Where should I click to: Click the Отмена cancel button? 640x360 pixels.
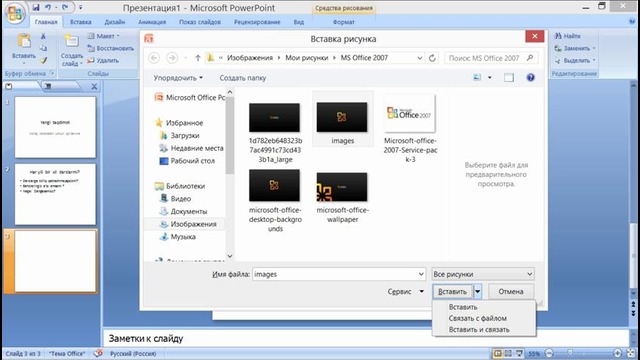pos(511,291)
